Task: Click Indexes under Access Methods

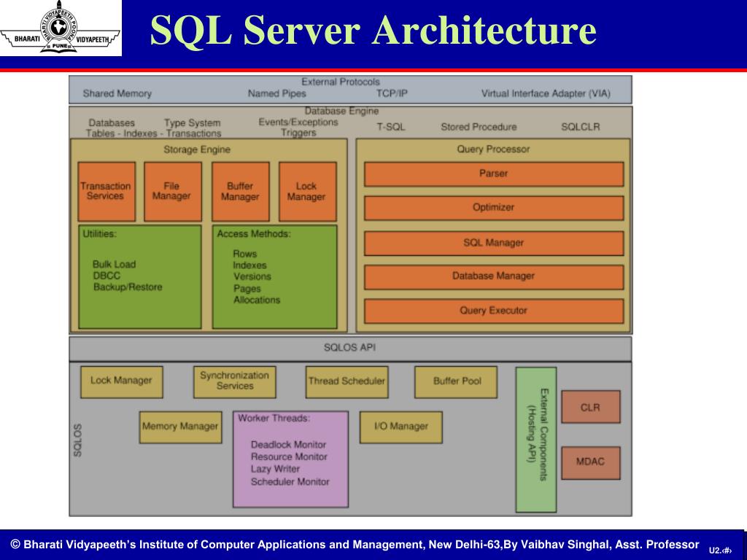Action: tap(249, 265)
